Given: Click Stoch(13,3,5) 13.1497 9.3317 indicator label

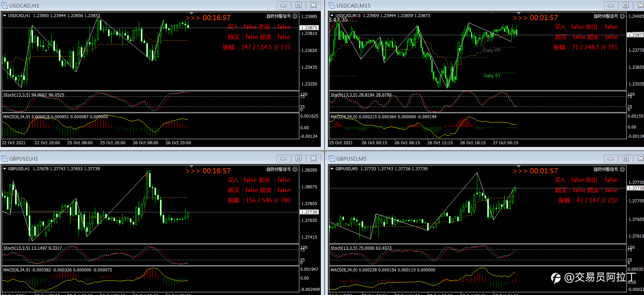Looking at the screenshot, I should 32,248.
